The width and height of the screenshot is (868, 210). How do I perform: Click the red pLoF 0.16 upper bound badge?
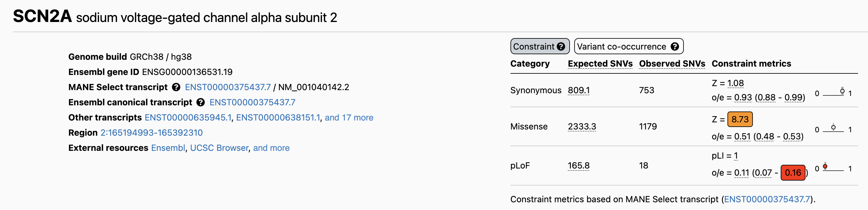792,173
